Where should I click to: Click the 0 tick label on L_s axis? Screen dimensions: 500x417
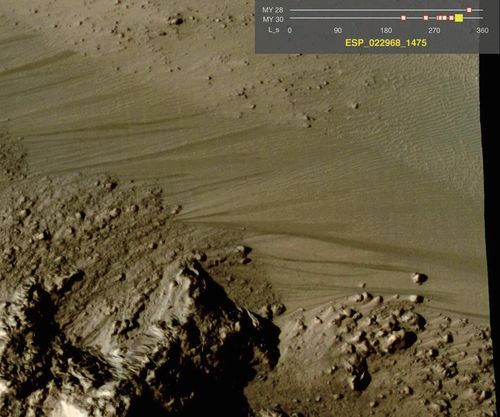[x=290, y=30]
